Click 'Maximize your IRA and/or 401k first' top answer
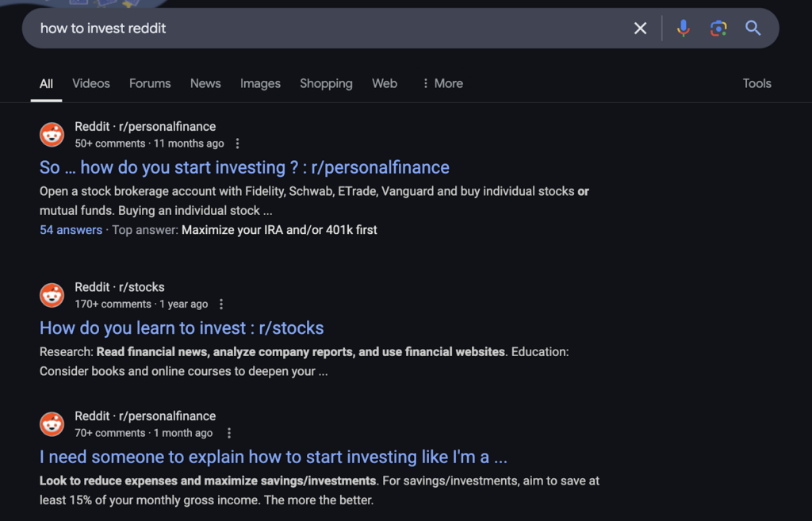Image resolution: width=812 pixels, height=521 pixels. click(279, 230)
